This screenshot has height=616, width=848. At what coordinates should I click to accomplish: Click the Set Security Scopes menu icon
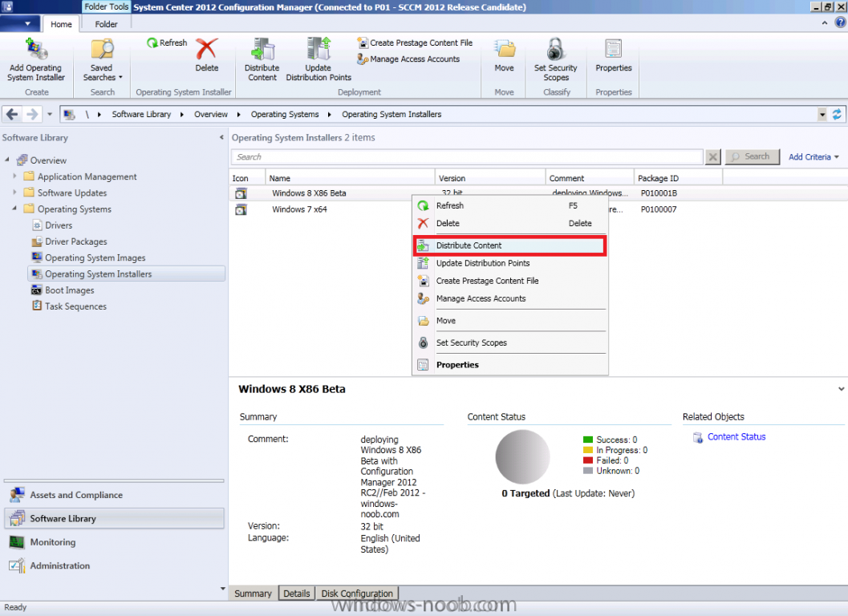click(423, 342)
